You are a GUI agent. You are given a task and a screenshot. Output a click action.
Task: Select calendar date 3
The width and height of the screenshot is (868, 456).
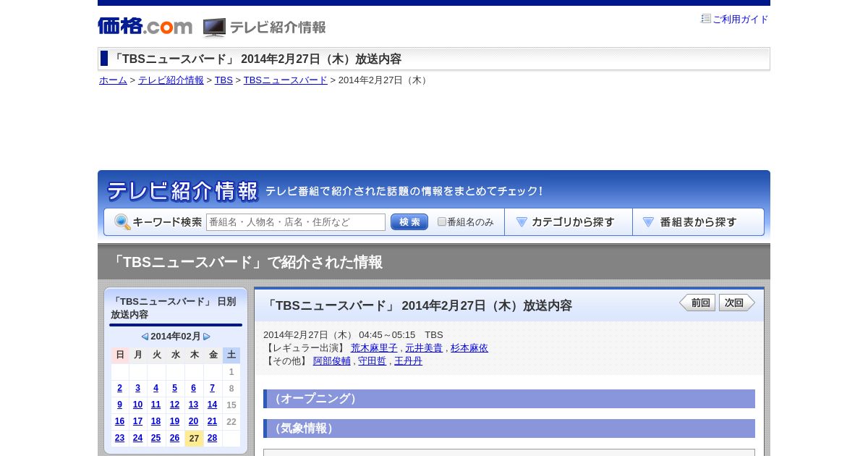tap(137, 388)
